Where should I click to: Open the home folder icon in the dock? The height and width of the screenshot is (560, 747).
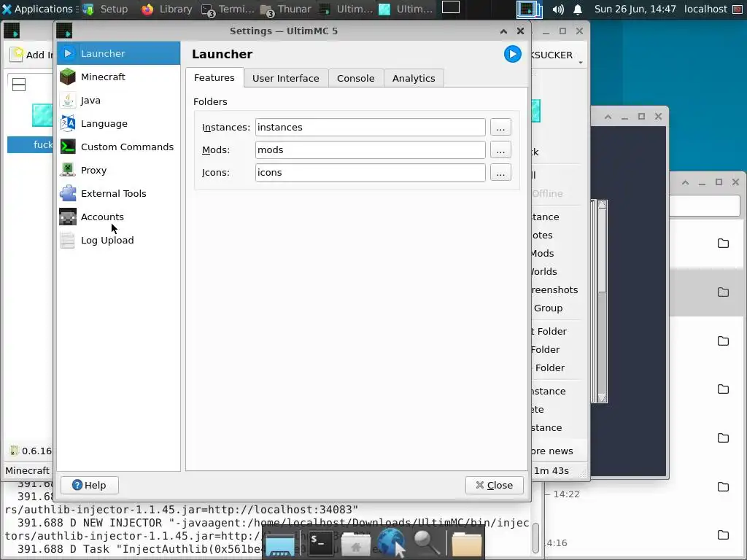pyautogui.click(x=355, y=544)
